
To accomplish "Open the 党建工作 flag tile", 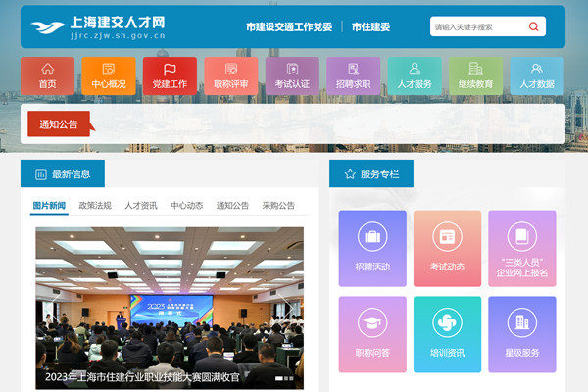I will [x=170, y=76].
